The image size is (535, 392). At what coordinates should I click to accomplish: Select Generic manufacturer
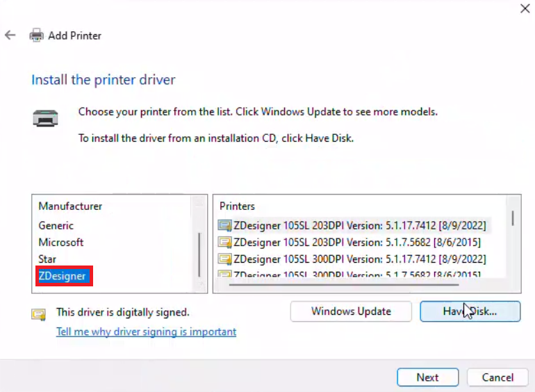[x=56, y=225]
